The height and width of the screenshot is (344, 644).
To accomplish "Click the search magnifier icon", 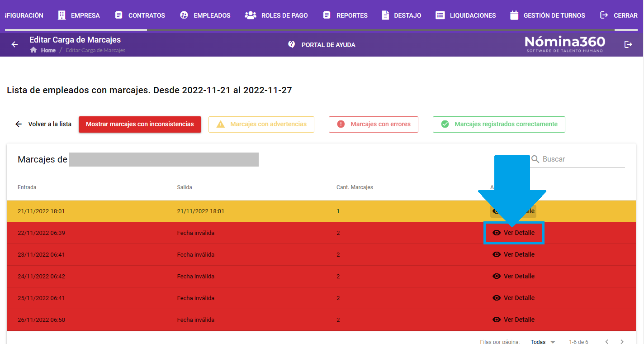I will coord(535,159).
